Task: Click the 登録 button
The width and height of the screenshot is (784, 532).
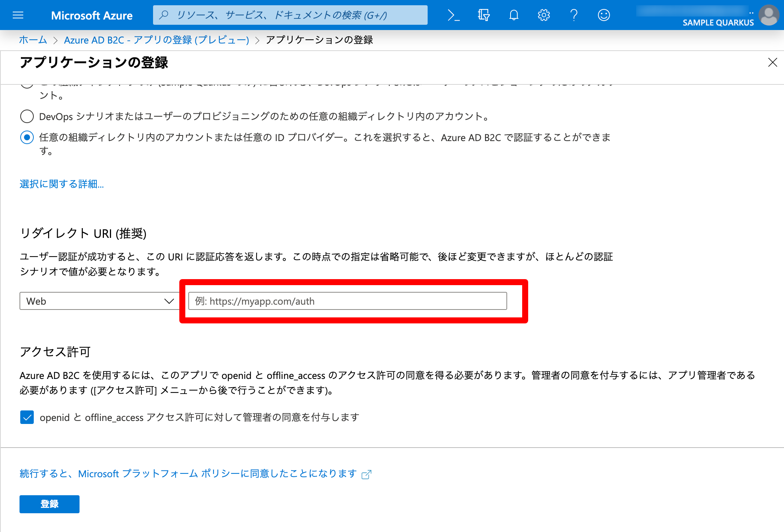Action: [x=49, y=504]
